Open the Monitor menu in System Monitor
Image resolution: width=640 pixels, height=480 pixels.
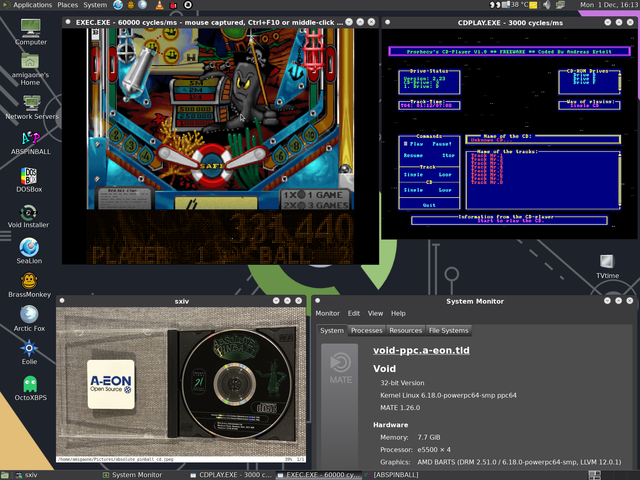click(x=327, y=313)
